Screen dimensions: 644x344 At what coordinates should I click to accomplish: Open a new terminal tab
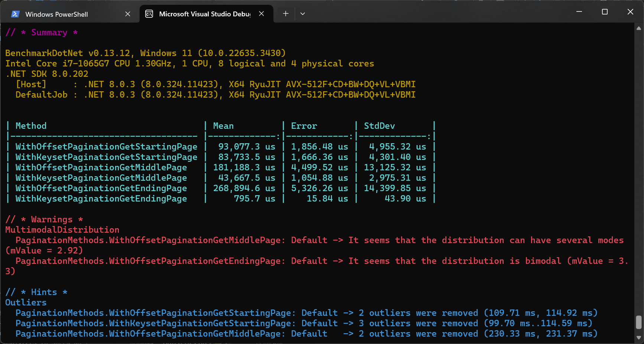[x=286, y=14]
